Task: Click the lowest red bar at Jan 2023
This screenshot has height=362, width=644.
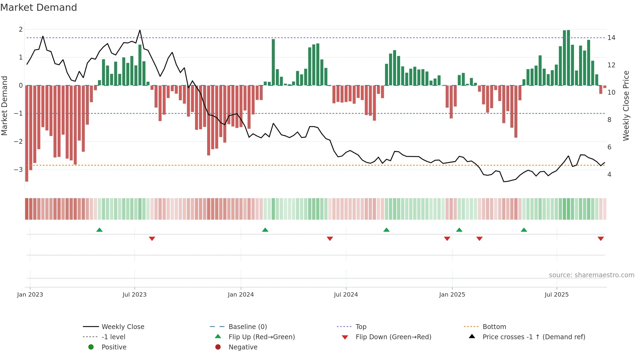Action: click(27, 134)
